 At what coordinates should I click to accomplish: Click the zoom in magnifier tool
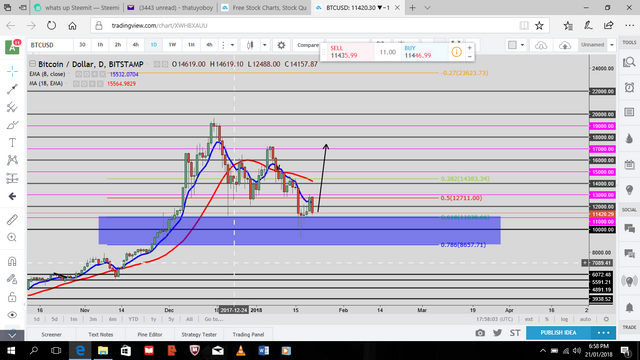click(12, 238)
